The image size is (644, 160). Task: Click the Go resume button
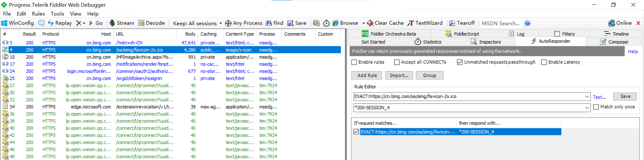click(x=96, y=23)
